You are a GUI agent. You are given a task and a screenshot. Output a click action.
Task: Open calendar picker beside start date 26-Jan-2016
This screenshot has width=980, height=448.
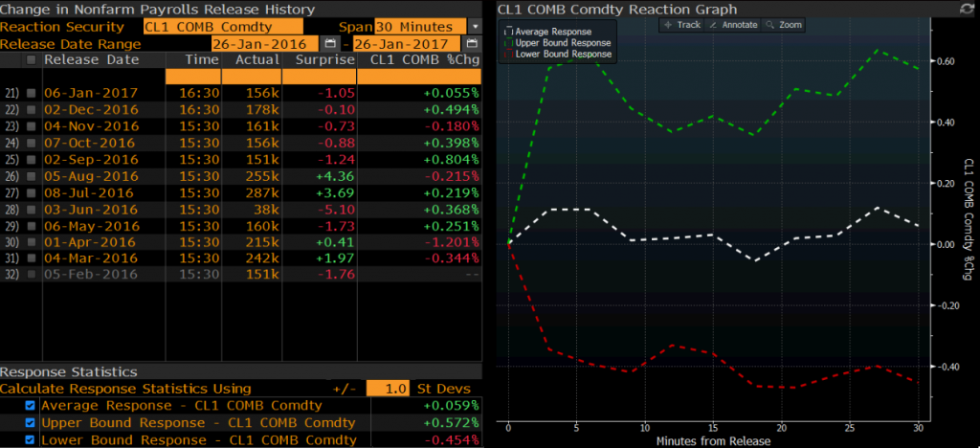click(x=329, y=44)
